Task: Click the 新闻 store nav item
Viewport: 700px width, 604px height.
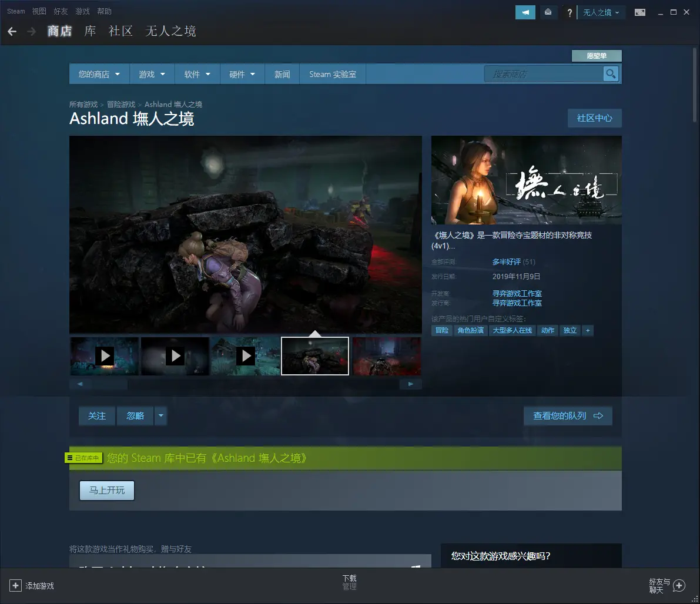Action: pos(282,74)
